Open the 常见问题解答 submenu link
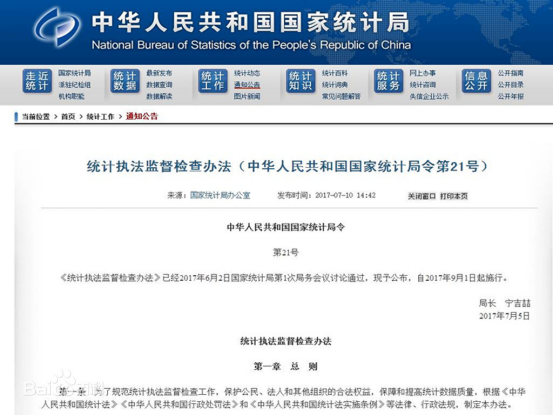This screenshot has height=415, width=553. pos(341,96)
